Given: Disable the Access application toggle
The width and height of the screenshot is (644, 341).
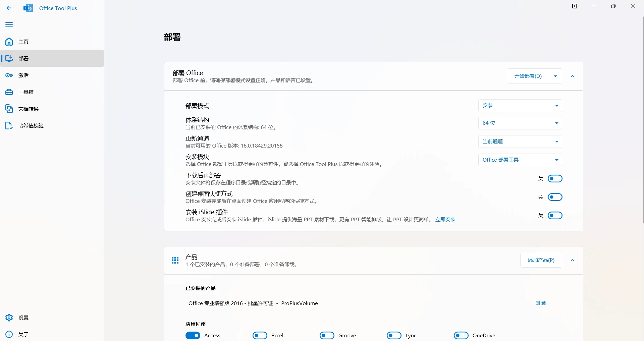Looking at the screenshot, I should pyautogui.click(x=193, y=336).
